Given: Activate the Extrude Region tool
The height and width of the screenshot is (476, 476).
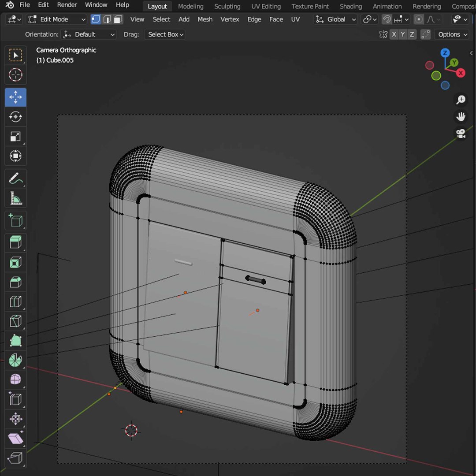Looking at the screenshot, I should (15, 242).
